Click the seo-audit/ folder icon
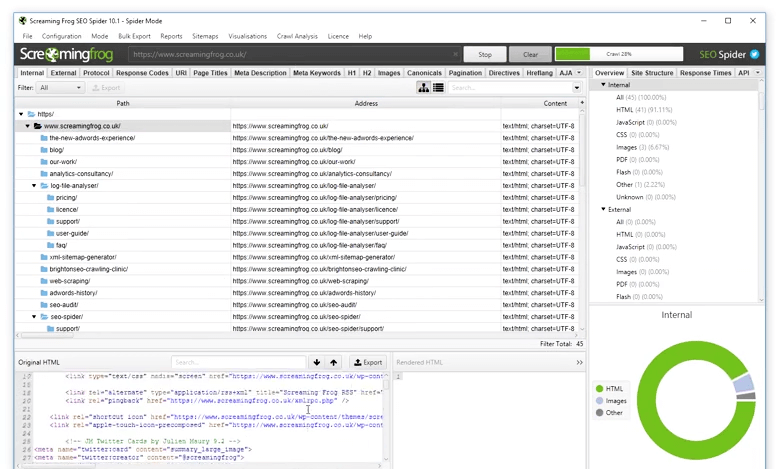This screenshot has height=469, width=780. pos(44,305)
